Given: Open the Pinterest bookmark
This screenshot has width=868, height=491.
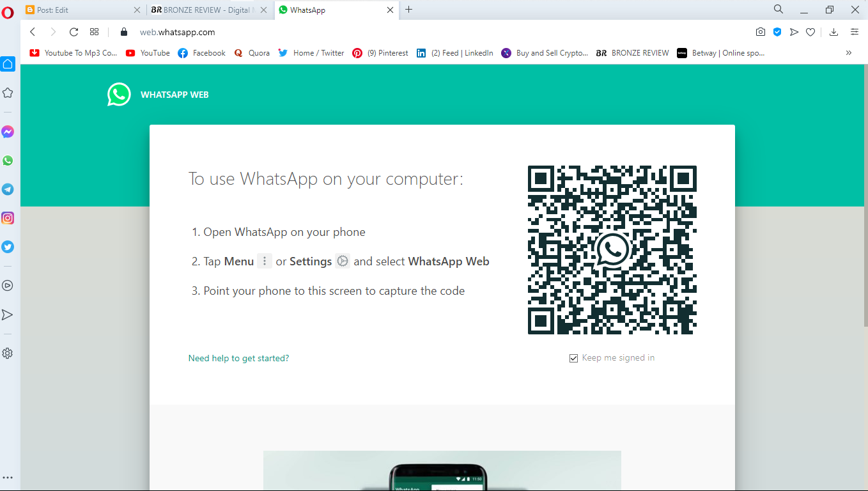Looking at the screenshot, I should pos(380,53).
